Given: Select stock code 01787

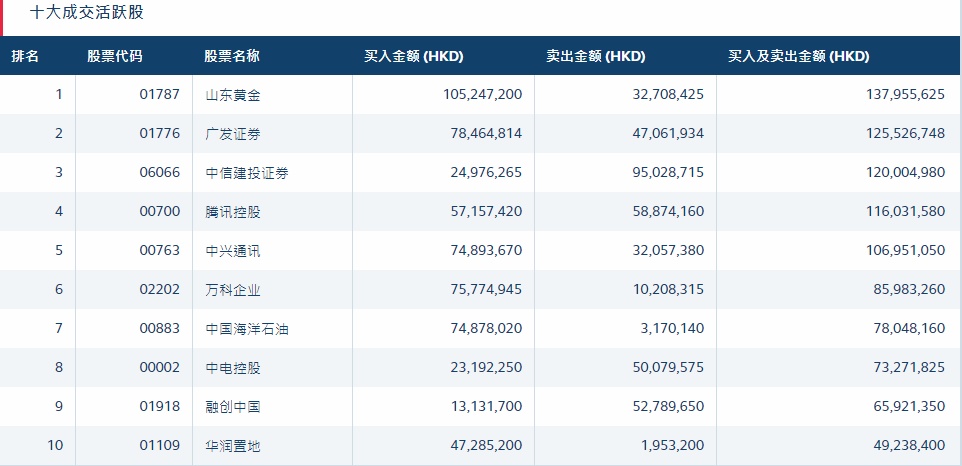Looking at the screenshot, I should click(x=160, y=94).
